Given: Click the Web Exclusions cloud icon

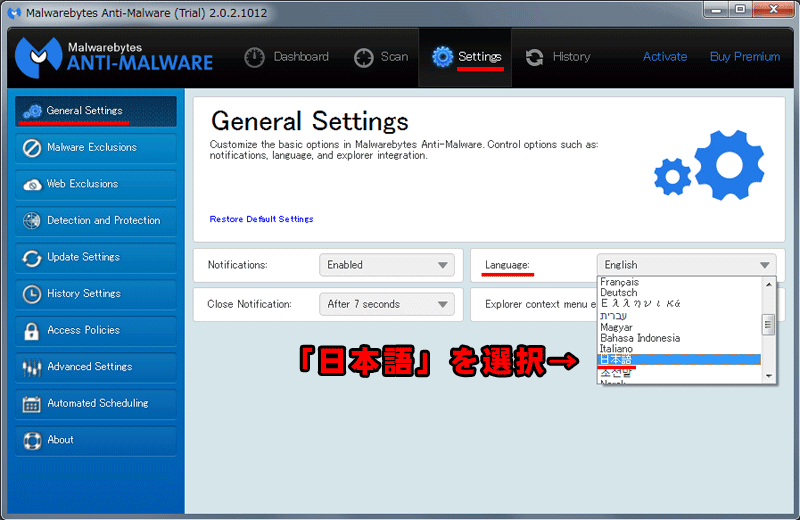Looking at the screenshot, I should click(x=32, y=184).
